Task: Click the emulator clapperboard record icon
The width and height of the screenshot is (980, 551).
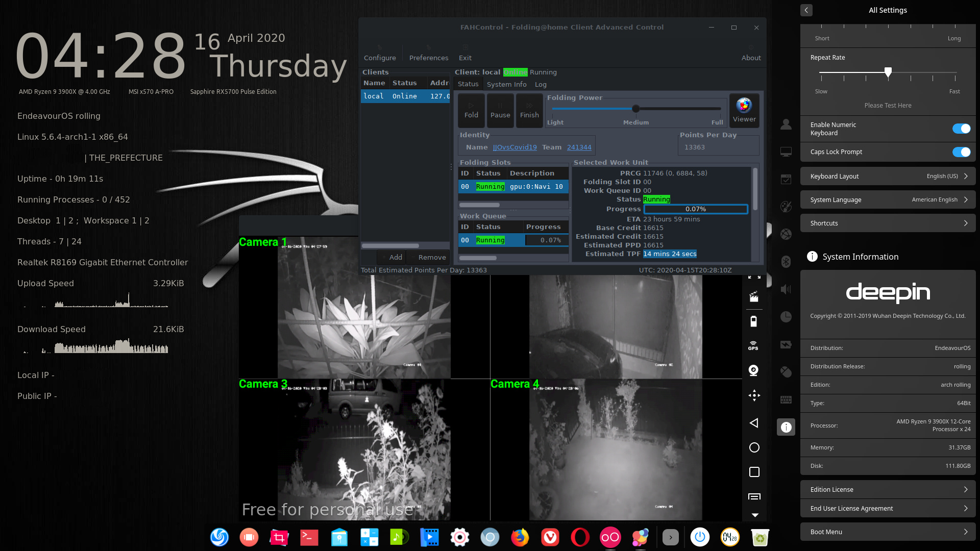Action: pyautogui.click(x=754, y=297)
